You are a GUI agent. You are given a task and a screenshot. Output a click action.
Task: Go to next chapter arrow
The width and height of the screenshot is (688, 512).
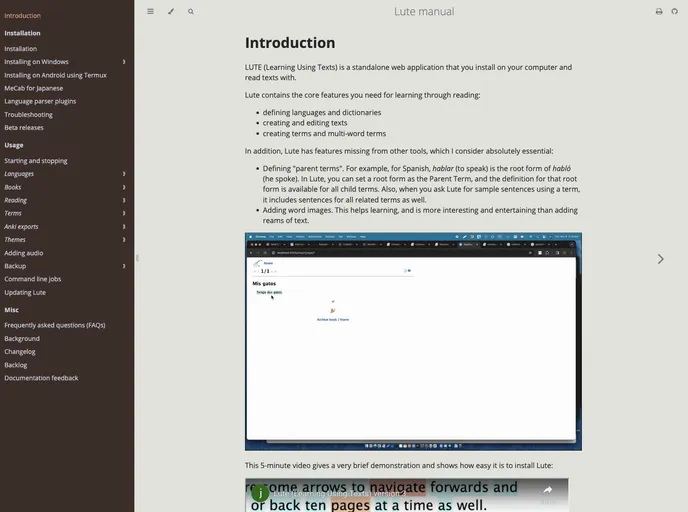pos(660,259)
